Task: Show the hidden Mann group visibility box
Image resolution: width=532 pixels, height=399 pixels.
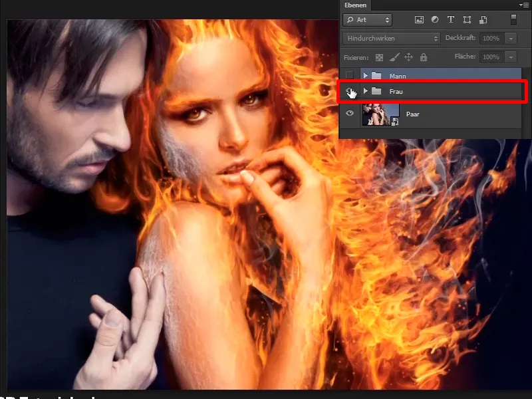Action: (x=350, y=75)
